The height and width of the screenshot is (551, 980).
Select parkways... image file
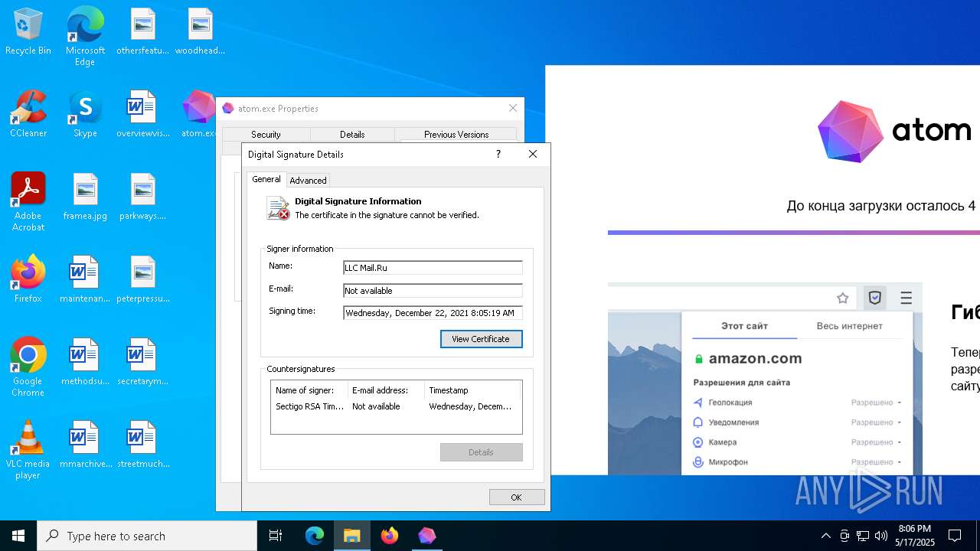click(142, 197)
